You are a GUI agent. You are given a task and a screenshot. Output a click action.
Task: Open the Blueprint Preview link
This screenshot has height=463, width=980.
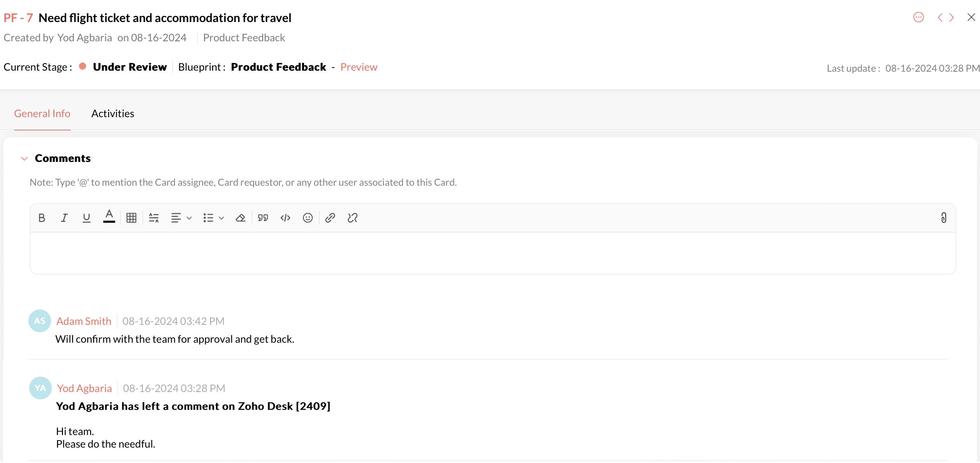coord(358,67)
